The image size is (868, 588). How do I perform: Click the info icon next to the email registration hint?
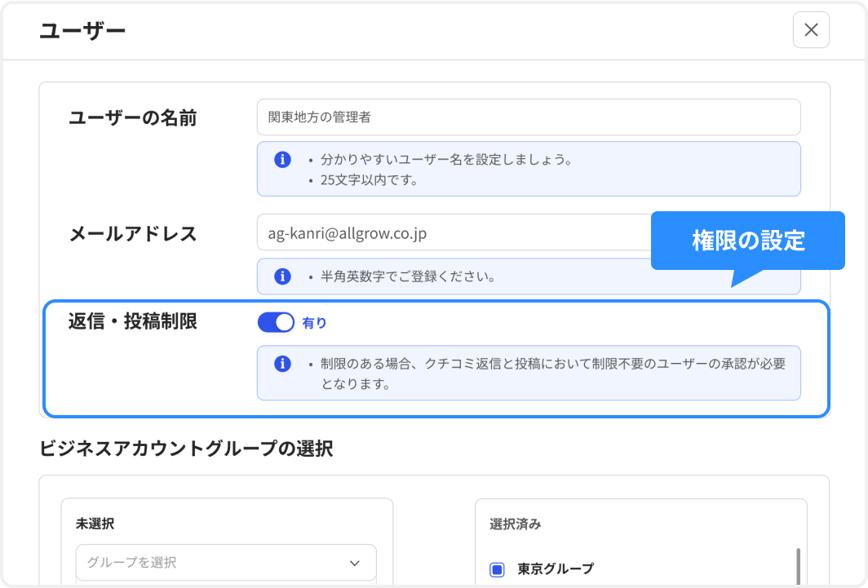(282, 276)
